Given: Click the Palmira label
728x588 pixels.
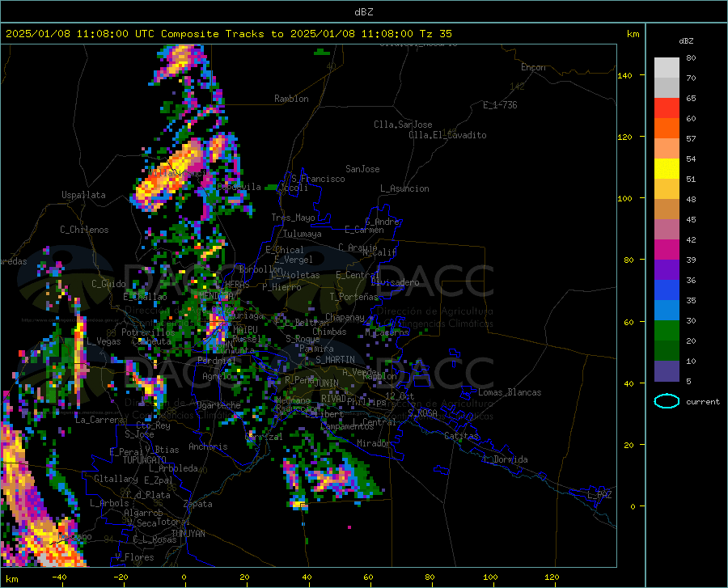Looking at the screenshot, I should 316,348.
